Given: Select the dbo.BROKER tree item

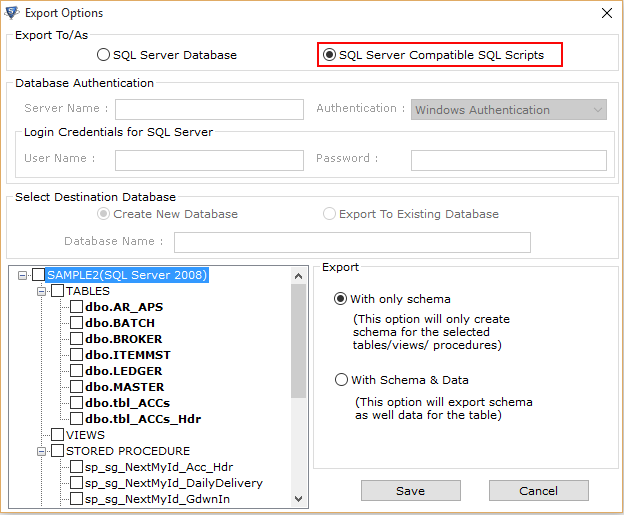Looking at the screenshot, I should click(124, 339).
